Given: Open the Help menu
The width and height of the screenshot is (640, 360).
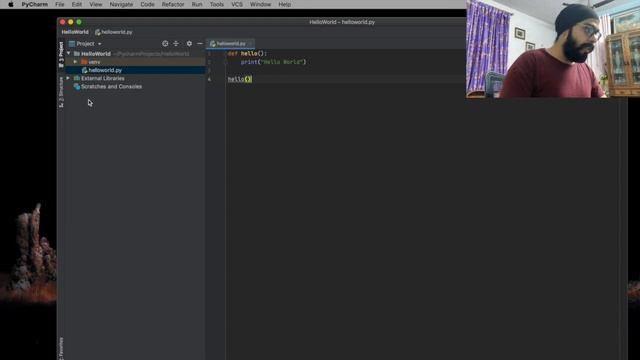Looking at the screenshot, I should tap(284, 4).
